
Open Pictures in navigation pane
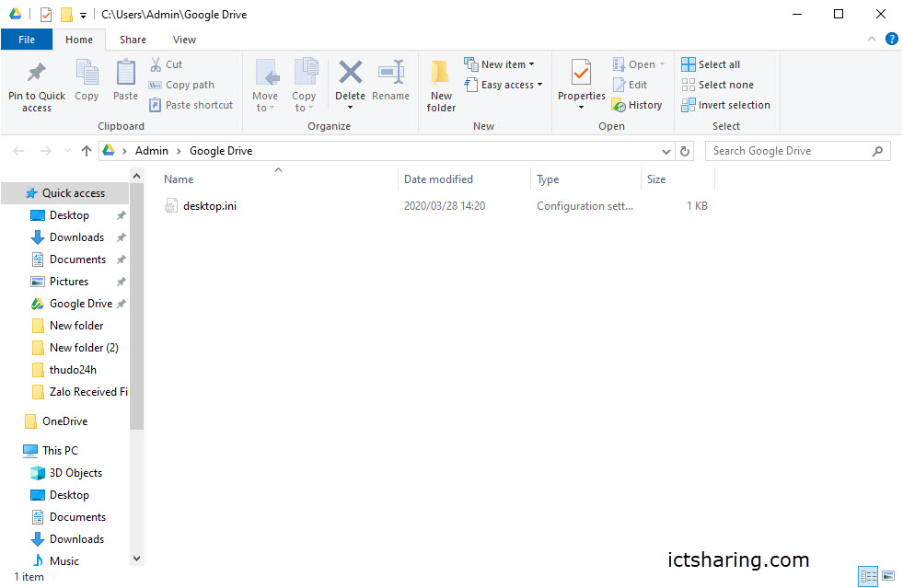click(68, 282)
